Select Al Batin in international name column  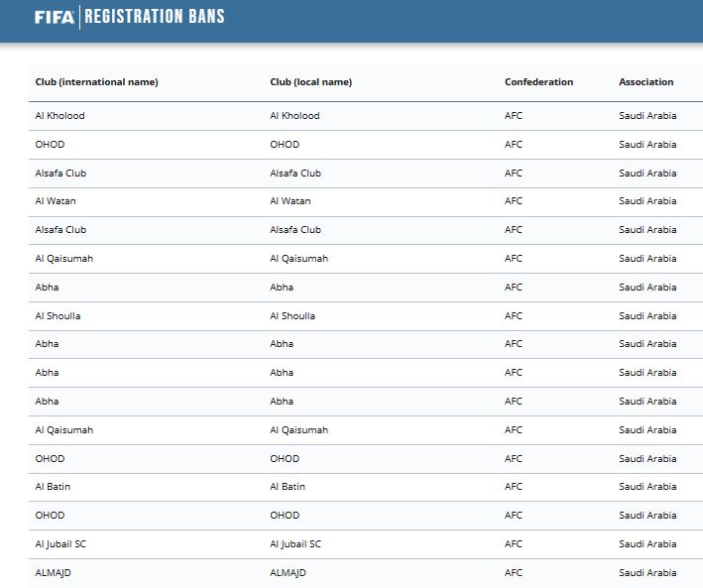click(x=53, y=487)
